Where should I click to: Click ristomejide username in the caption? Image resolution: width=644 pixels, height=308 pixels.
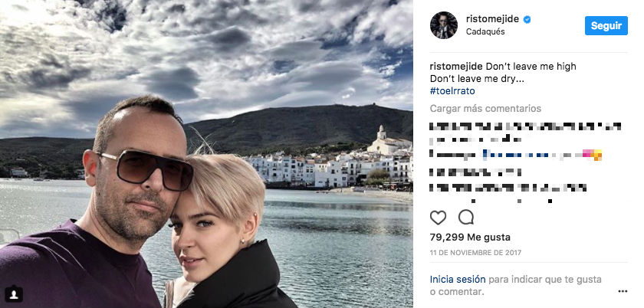pyautogui.click(x=456, y=67)
